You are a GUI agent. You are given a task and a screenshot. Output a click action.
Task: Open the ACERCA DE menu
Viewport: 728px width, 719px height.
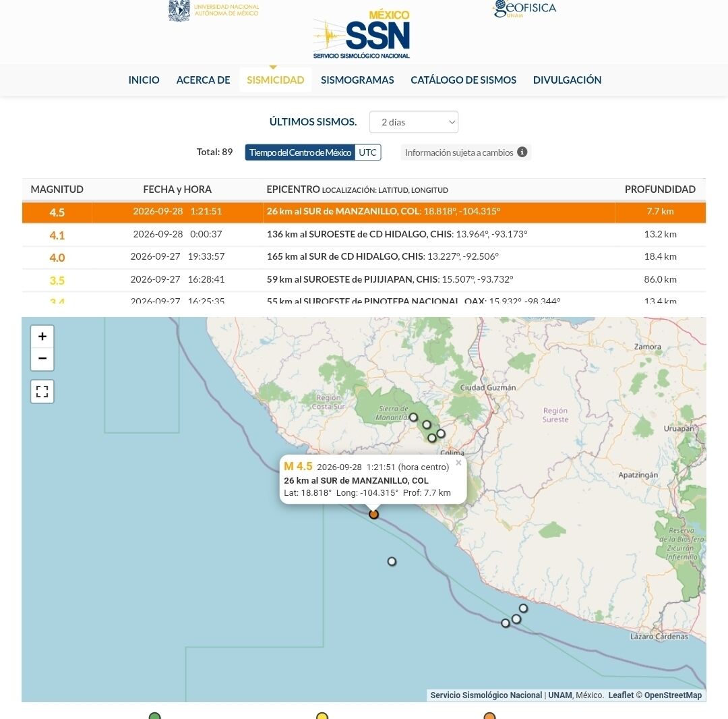point(204,80)
